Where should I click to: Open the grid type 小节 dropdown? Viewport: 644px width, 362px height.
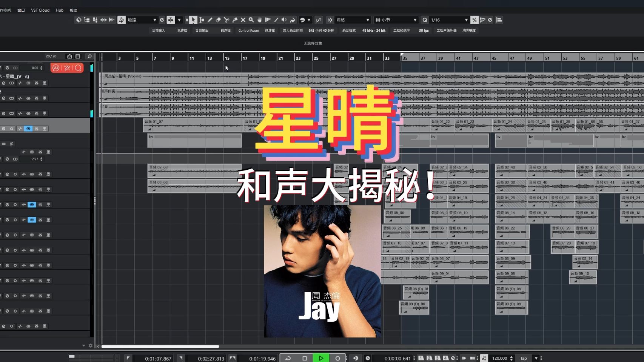[x=396, y=20]
